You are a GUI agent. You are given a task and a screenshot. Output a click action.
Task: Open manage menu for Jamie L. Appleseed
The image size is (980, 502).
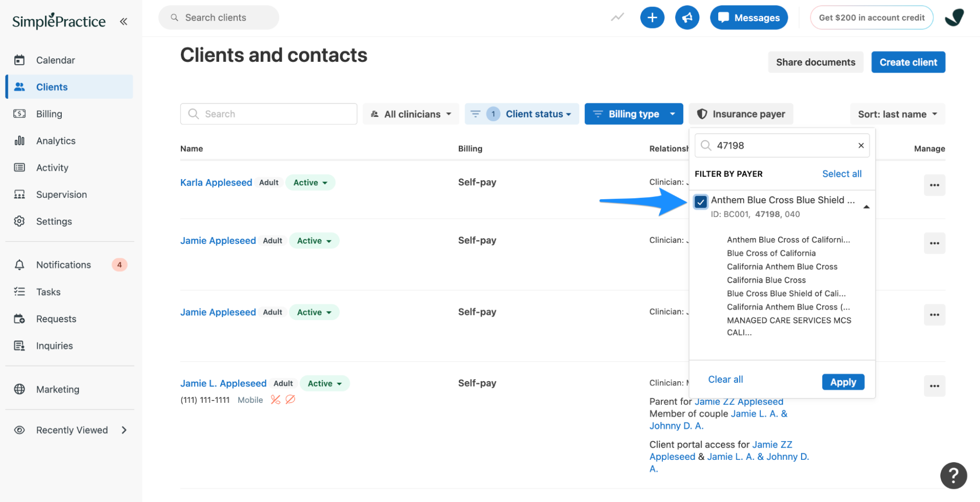click(x=934, y=386)
